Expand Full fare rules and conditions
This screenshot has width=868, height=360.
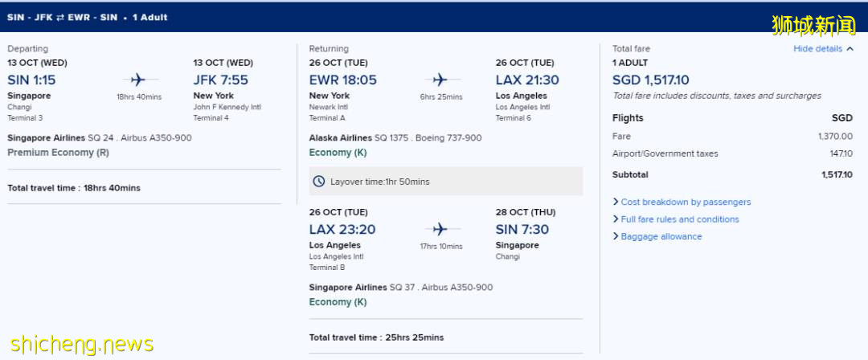point(680,219)
